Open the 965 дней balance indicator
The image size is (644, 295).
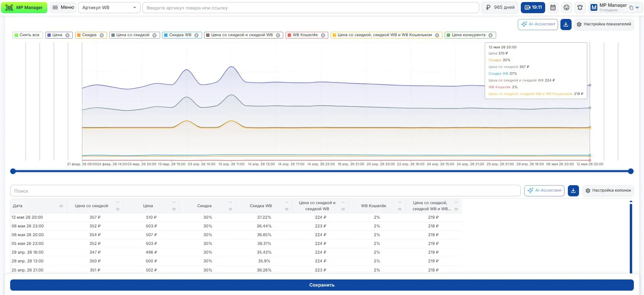click(500, 7)
